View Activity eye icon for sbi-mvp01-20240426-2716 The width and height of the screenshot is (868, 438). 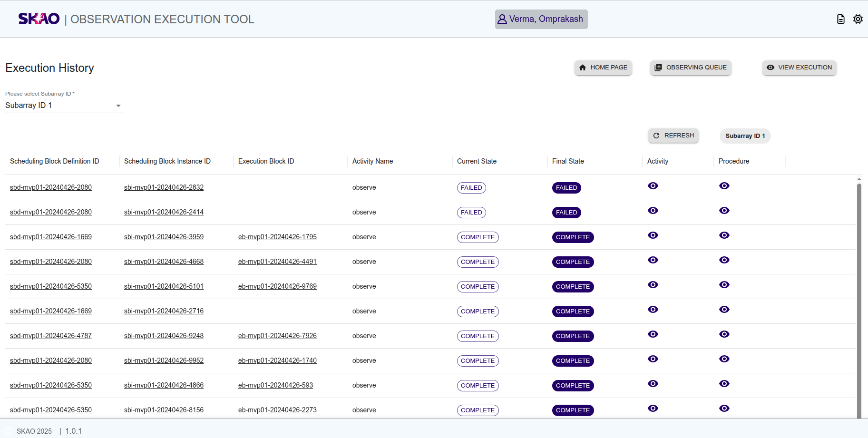click(653, 310)
